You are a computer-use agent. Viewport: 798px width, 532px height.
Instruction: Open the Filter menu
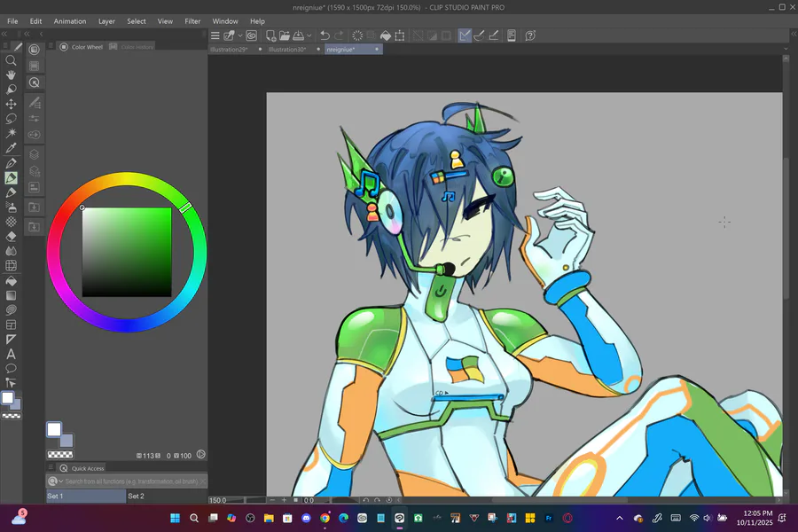click(x=192, y=21)
